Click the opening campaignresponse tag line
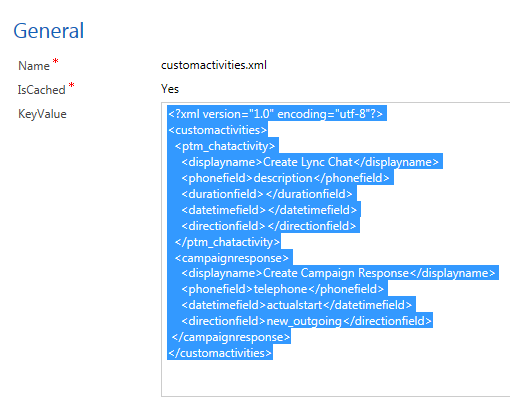This screenshot has height=397, width=510. pyautogui.click(x=232, y=258)
